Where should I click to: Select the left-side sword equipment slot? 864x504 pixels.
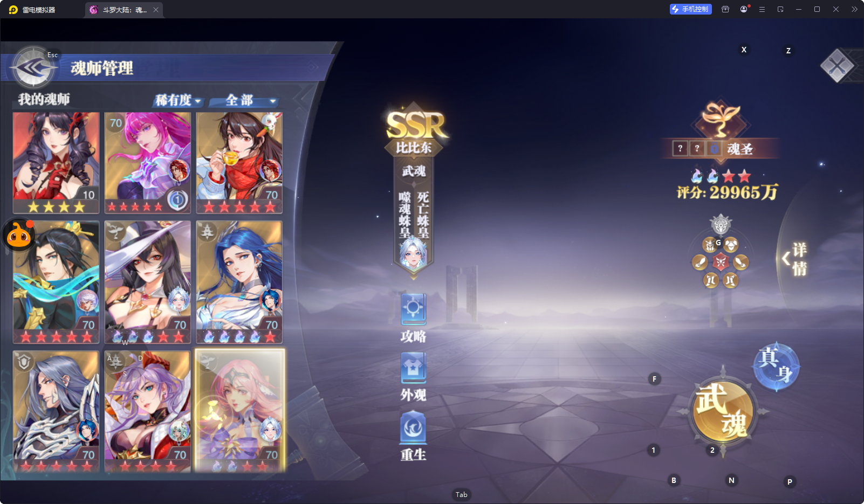[700, 263]
